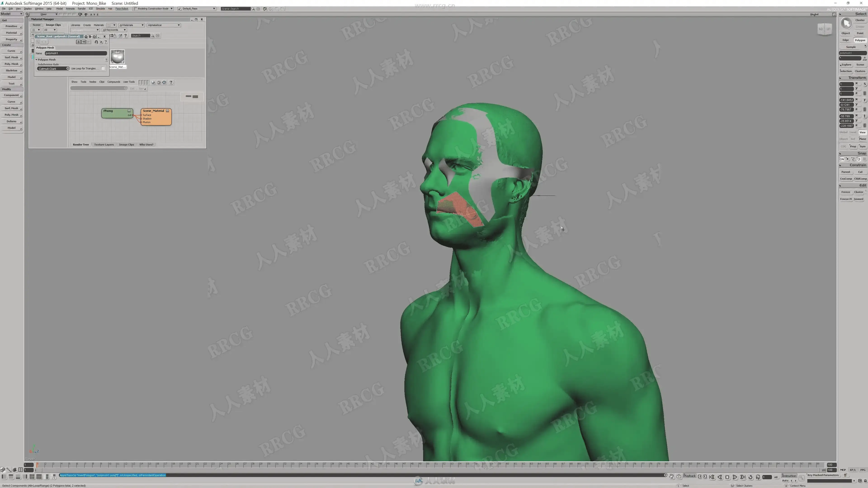The height and width of the screenshot is (488, 868).
Task: Click the scale S transform icon
Action: tap(865, 84)
